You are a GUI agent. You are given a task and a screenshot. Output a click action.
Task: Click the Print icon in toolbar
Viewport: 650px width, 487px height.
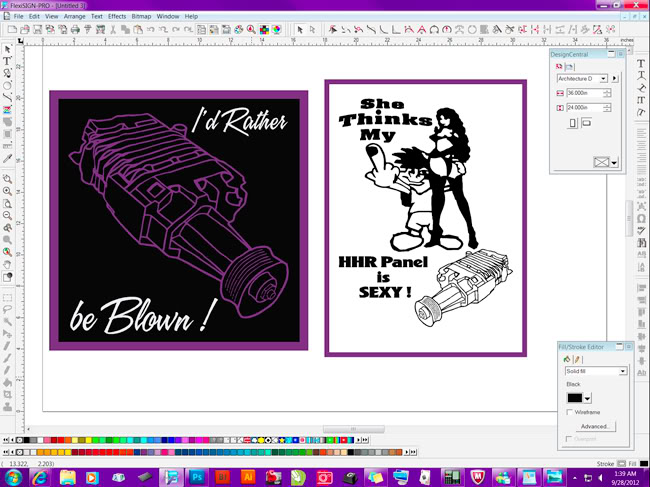pyautogui.click(x=75, y=29)
